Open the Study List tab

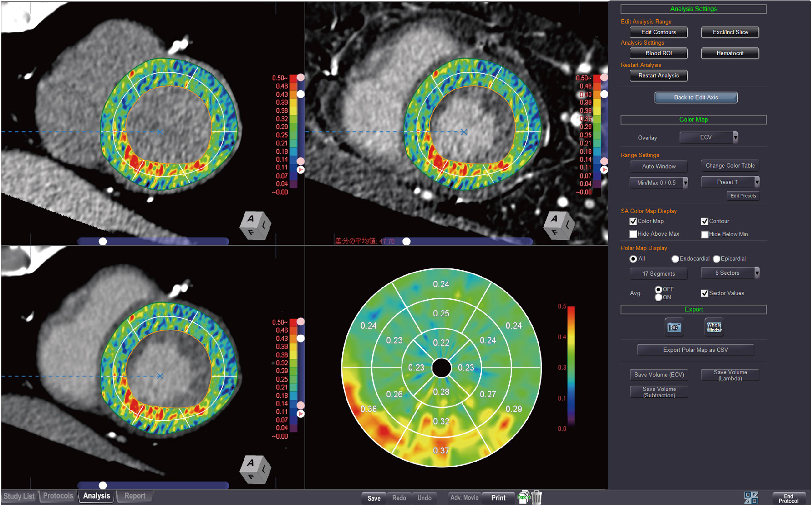19,496
